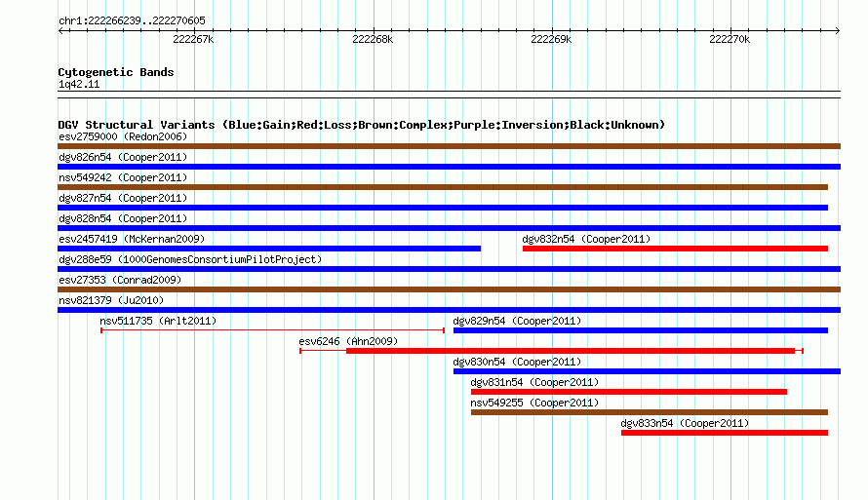Click the left end cap of esv6246

pos(300,351)
